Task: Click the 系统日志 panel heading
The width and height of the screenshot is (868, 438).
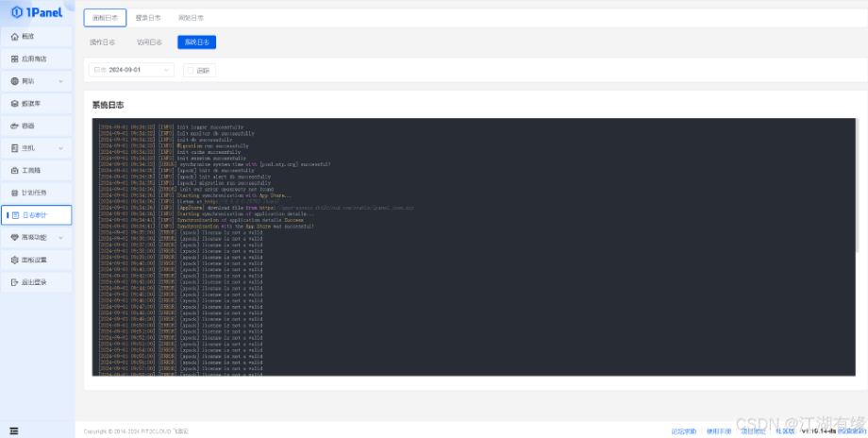Action: (x=108, y=105)
